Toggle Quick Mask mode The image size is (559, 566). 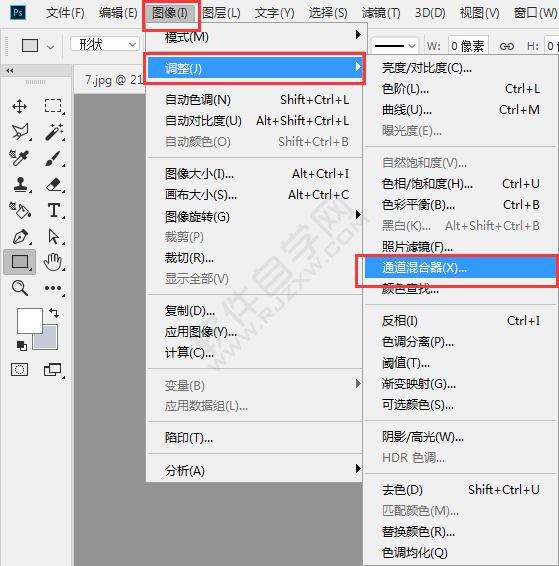point(19,370)
